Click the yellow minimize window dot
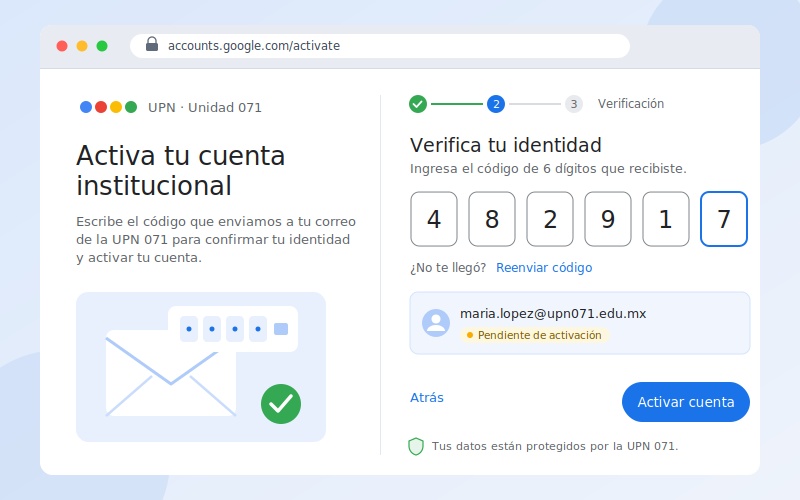This screenshot has width=800, height=500. point(82,46)
